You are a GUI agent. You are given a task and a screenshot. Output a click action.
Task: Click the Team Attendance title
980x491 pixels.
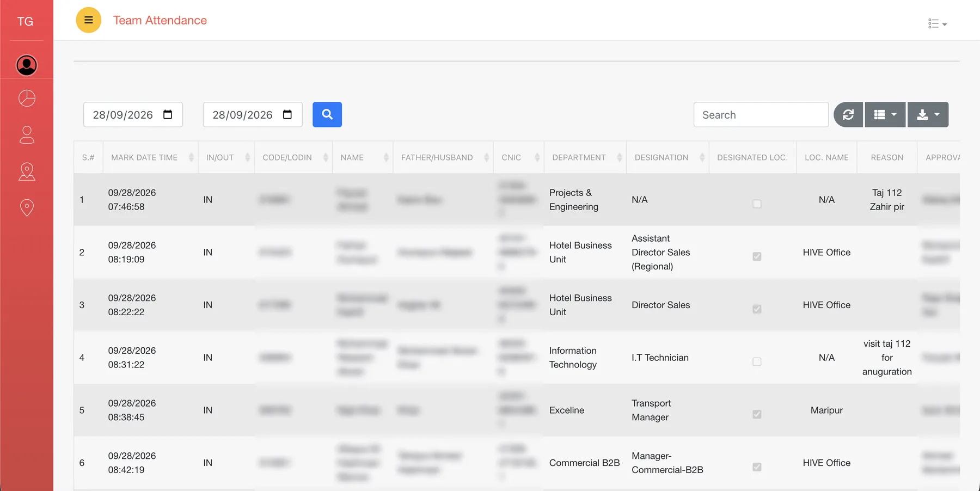160,20
